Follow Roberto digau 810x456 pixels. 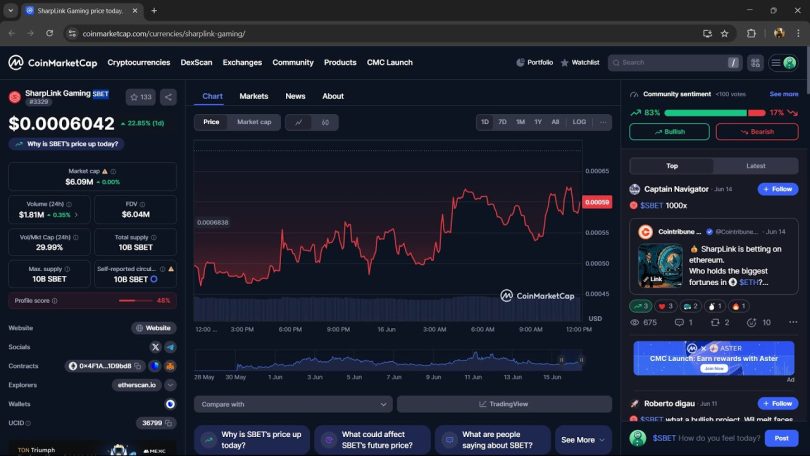[x=777, y=403]
